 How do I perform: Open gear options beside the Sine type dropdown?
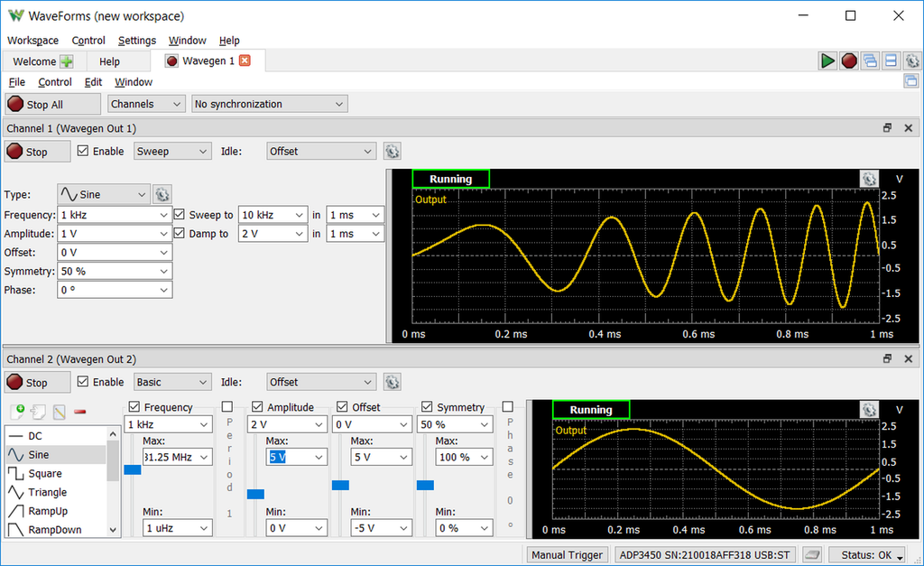[x=162, y=194]
